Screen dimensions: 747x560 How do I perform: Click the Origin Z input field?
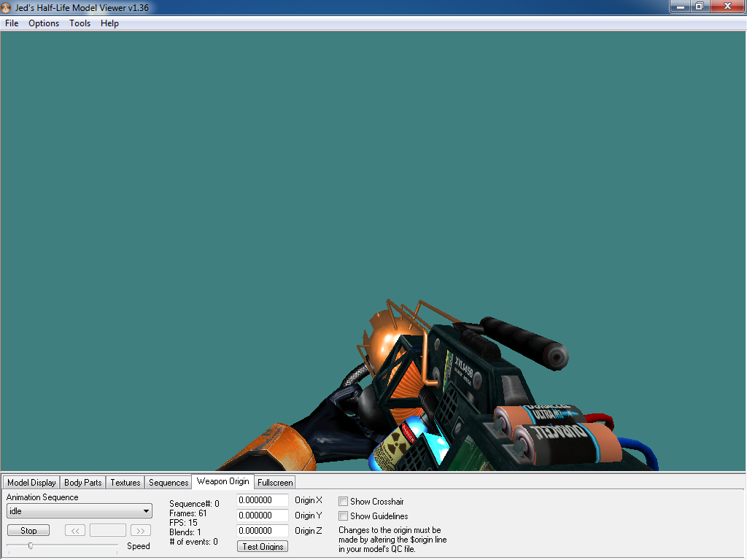coord(263,531)
